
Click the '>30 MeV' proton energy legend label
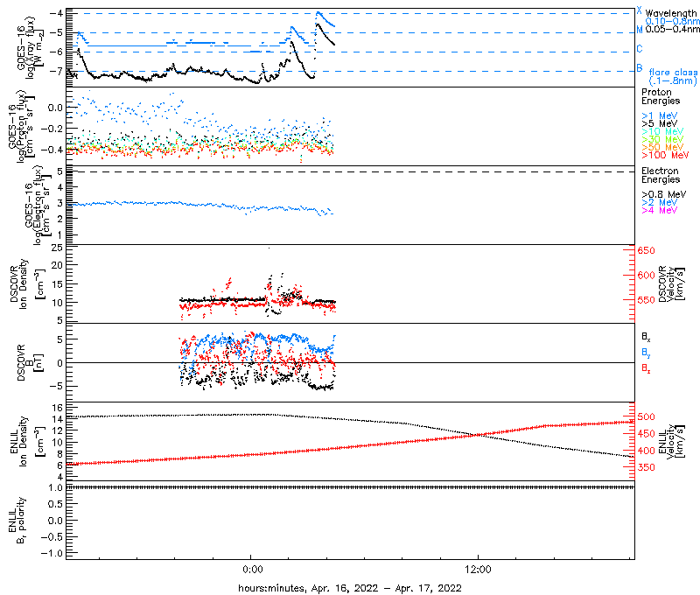662,139
